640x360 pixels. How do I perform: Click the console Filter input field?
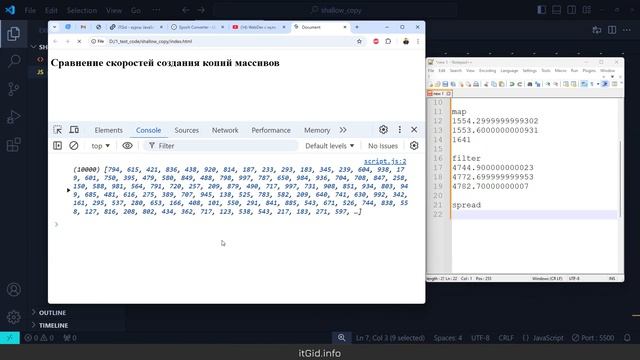[221, 146]
